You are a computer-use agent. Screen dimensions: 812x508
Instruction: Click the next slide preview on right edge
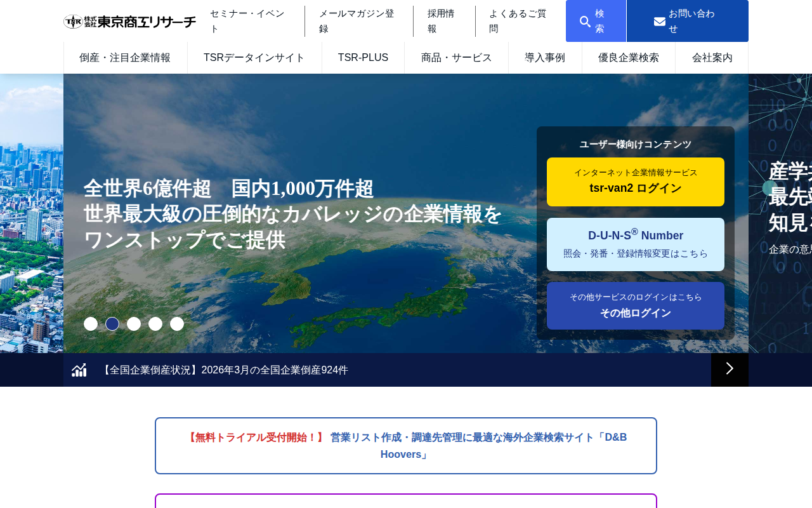point(780,213)
